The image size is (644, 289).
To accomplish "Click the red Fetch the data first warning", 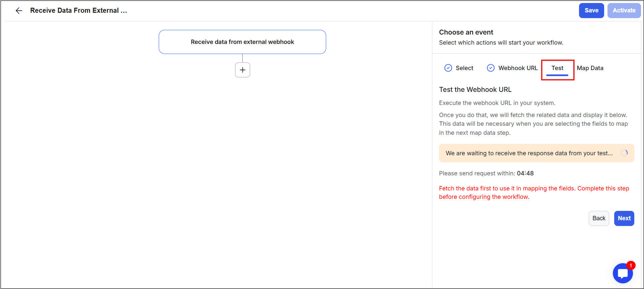I will tap(534, 192).
